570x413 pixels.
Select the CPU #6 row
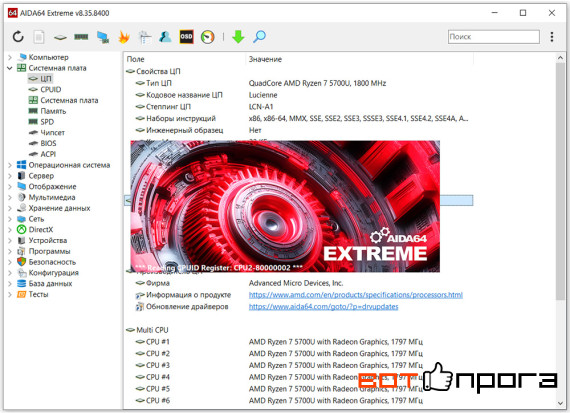click(x=298, y=401)
